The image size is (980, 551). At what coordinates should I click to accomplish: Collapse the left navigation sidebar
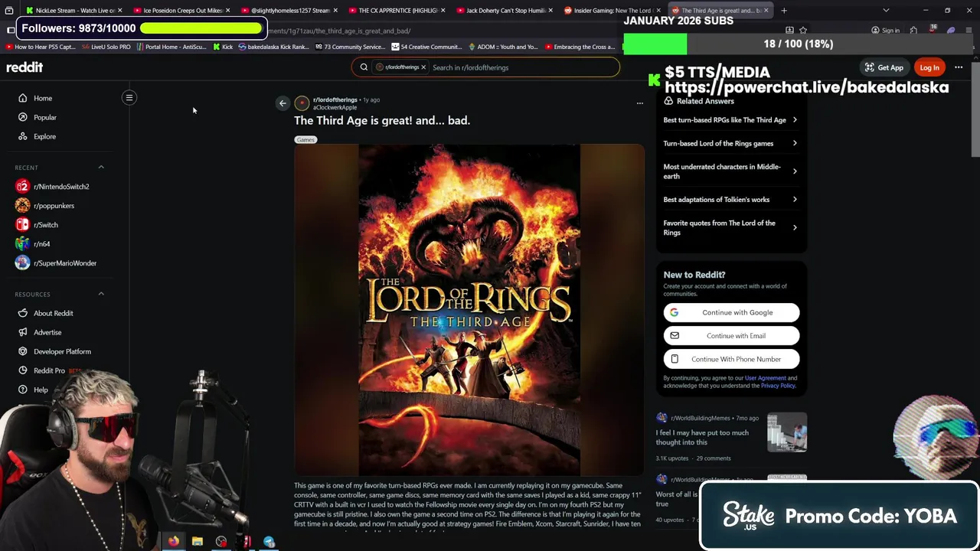tap(129, 98)
